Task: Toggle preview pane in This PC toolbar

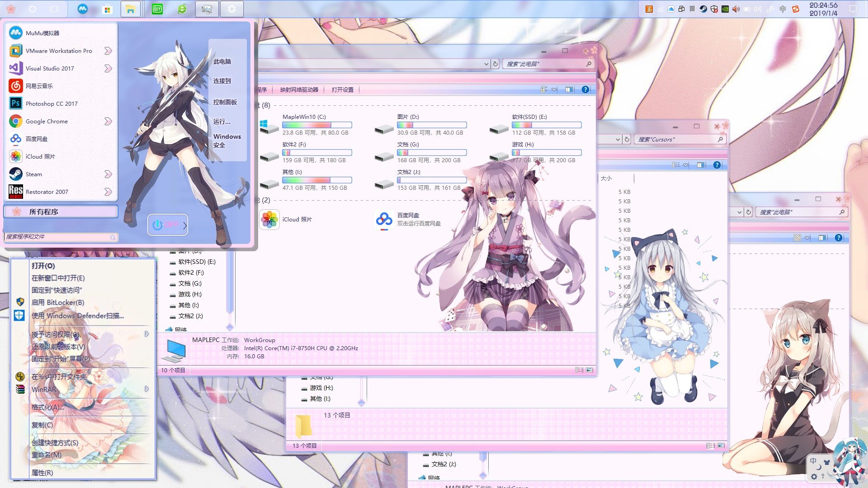Action: (x=569, y=89)
